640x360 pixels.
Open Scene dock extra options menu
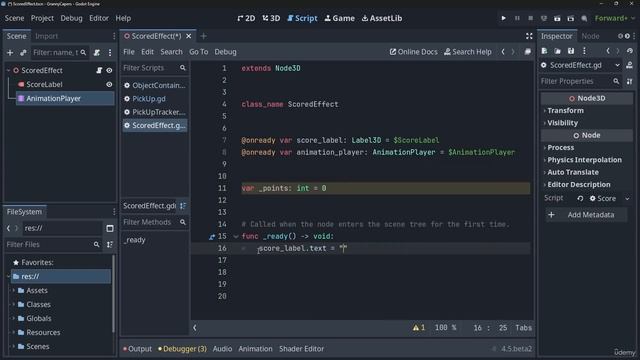pos(110,52)
